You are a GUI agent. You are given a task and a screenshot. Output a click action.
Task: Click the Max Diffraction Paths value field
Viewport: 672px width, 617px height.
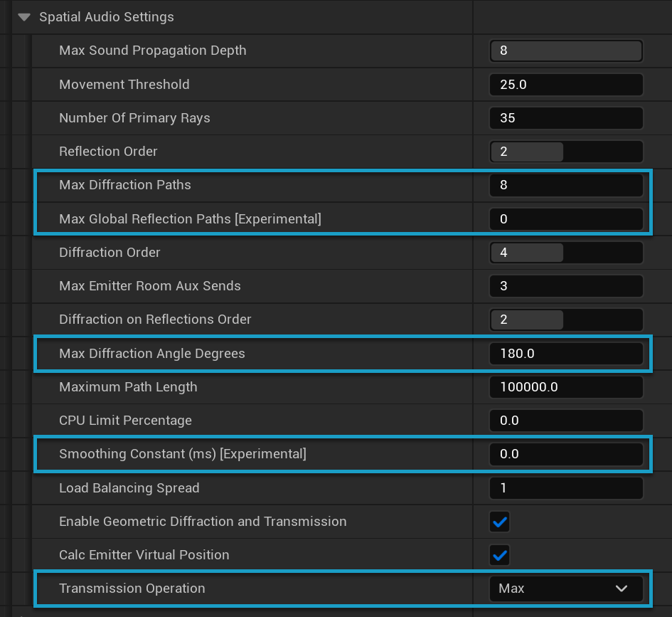pyautogui.click(x=565, y=185)
